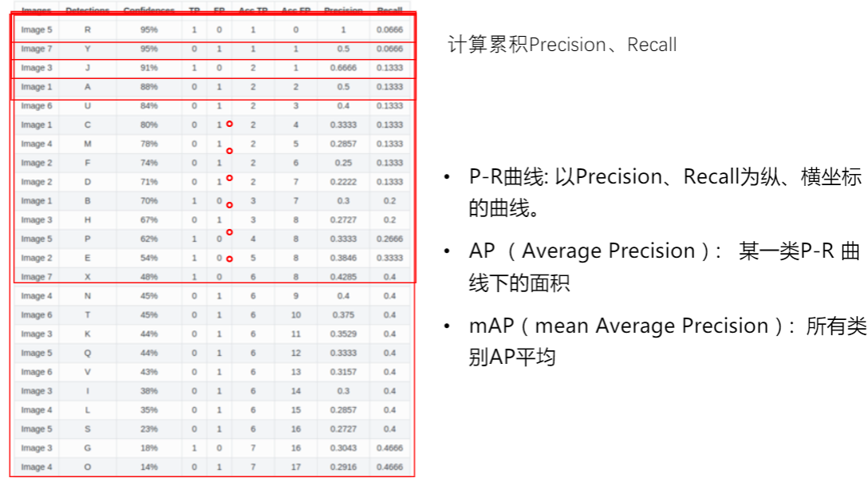
Task: Select the 0.6666 precision cell
Action: tap(343, 68)
